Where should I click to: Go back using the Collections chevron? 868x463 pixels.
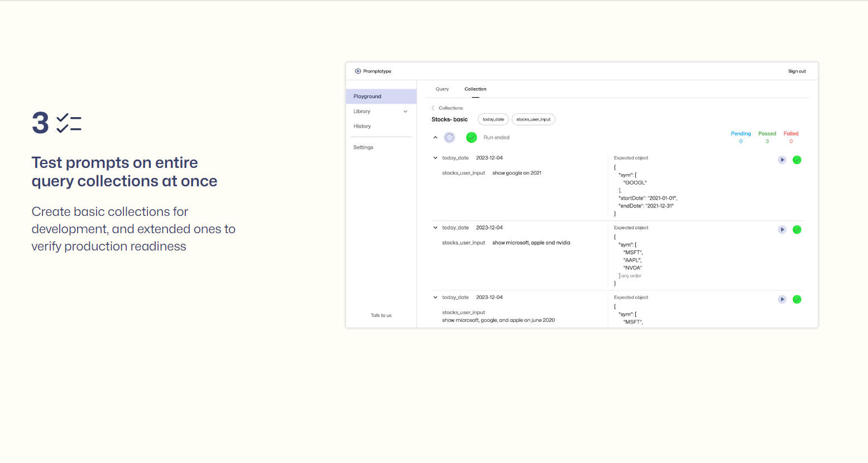click(433, 108)
